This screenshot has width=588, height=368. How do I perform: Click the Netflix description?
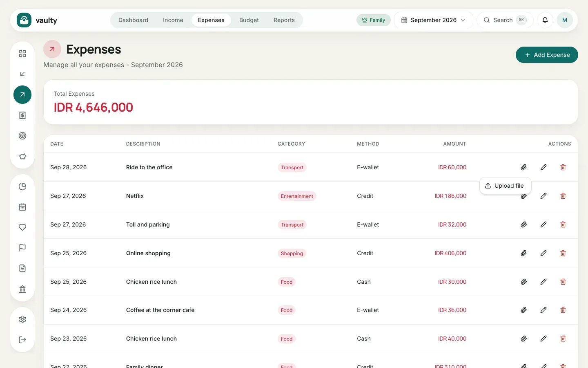135,196
